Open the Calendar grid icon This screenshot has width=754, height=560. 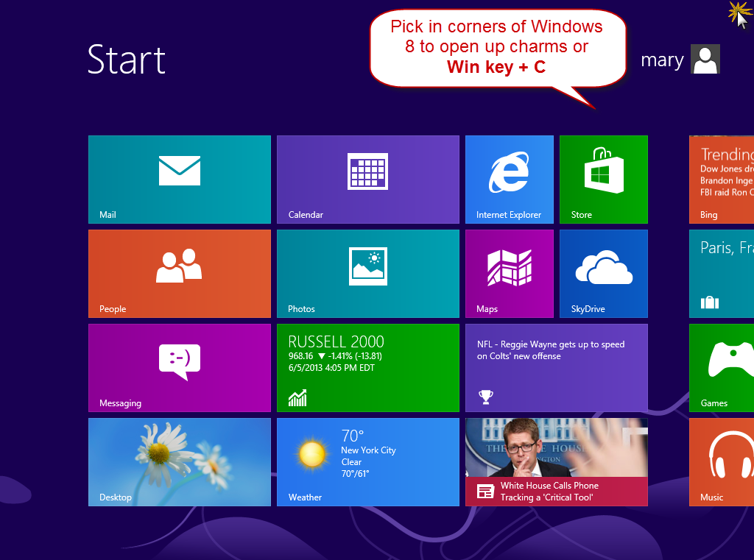tap(368, 171)
